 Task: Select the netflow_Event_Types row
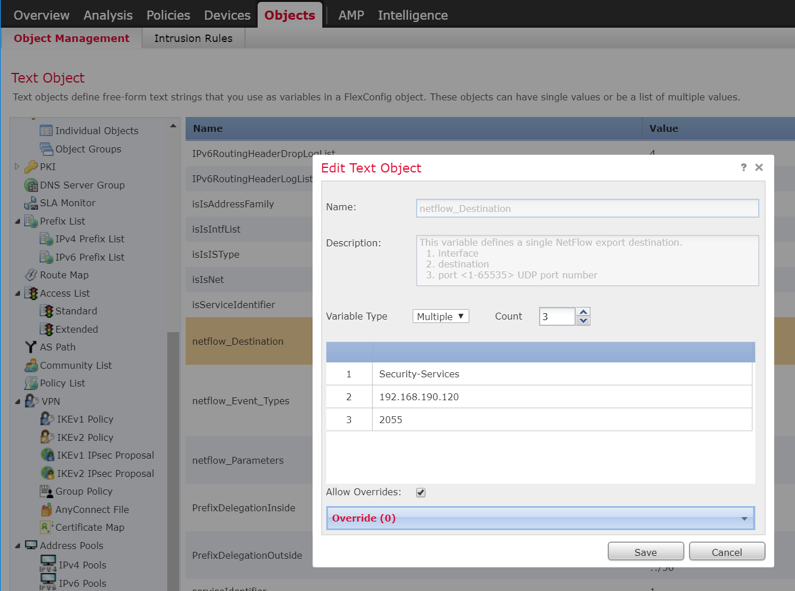(249, 401)
